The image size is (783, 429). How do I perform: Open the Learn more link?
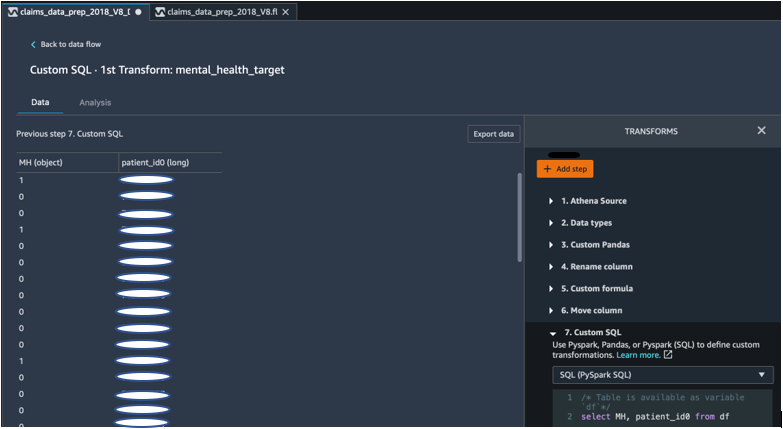[638, 355]
